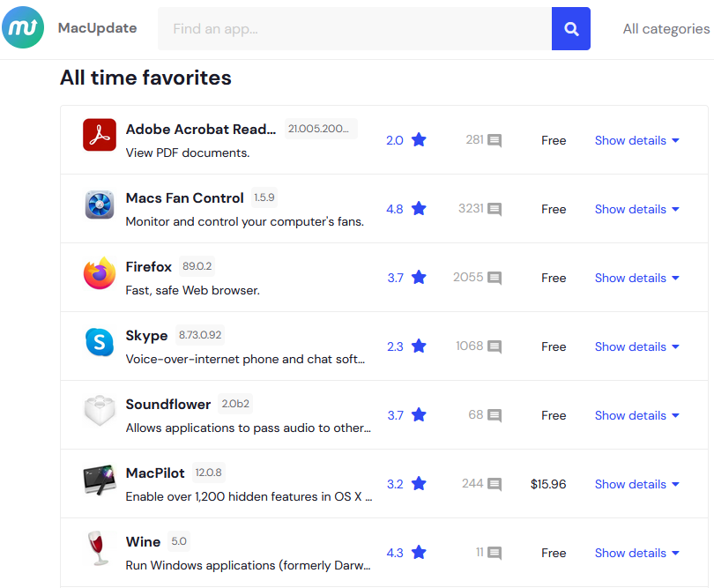Click the 4.8 rating for Macs Fan Control

pos(395,209)
